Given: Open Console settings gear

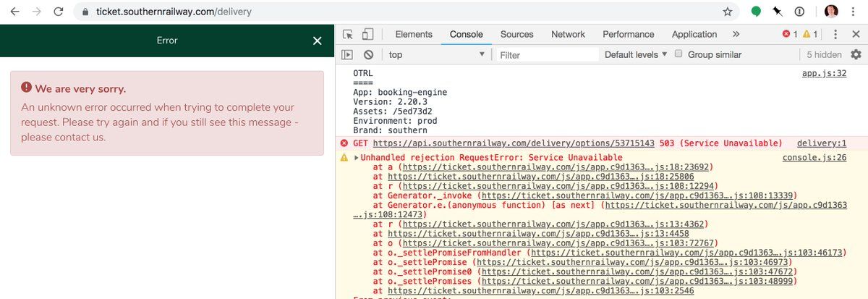Looking at the screenshot, I should click(856, 54).
